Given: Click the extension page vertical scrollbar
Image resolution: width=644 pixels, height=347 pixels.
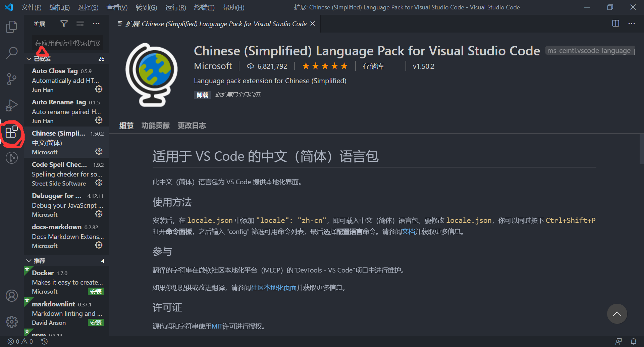Looking at the screenshot, I should (x=642, y=149).
